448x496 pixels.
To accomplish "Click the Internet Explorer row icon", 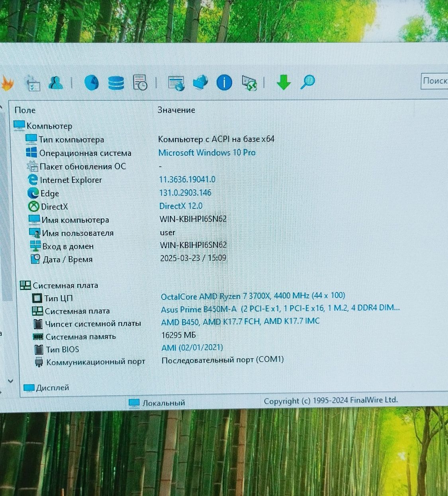I will [x=33, y=180].
